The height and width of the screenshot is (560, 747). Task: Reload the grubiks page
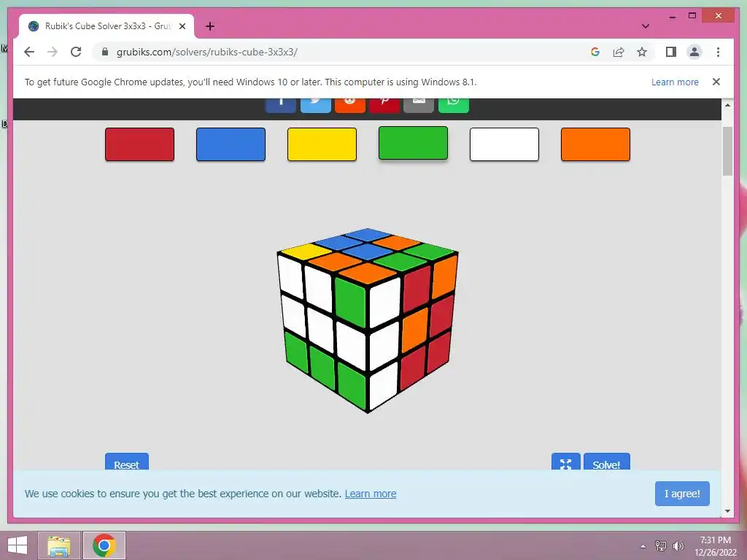click(76, 52)
